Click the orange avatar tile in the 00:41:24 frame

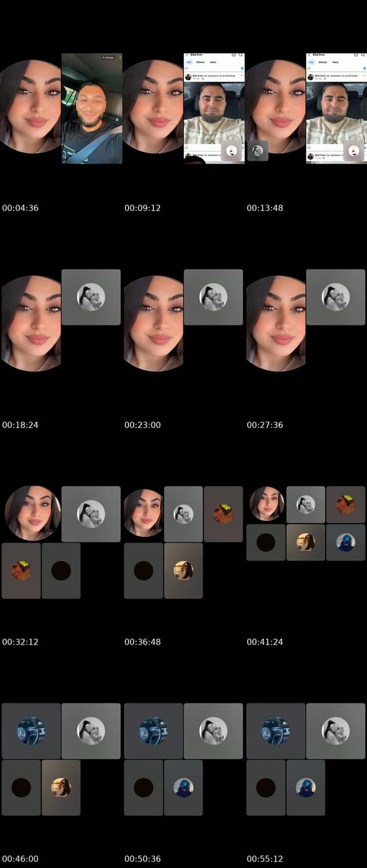tap(346, 504)
